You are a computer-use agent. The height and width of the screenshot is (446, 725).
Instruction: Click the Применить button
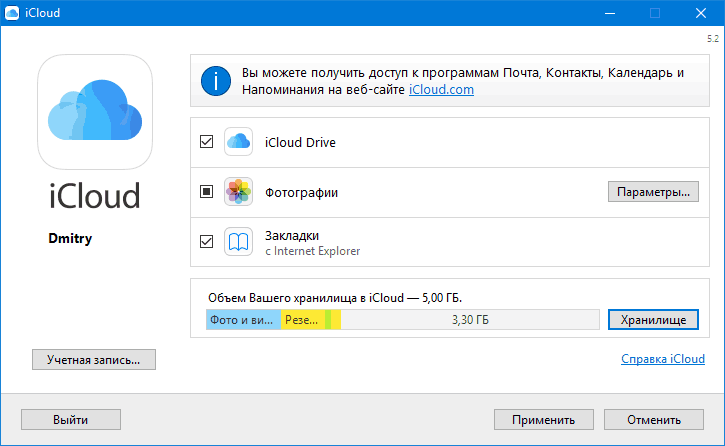tap(544, 420)
